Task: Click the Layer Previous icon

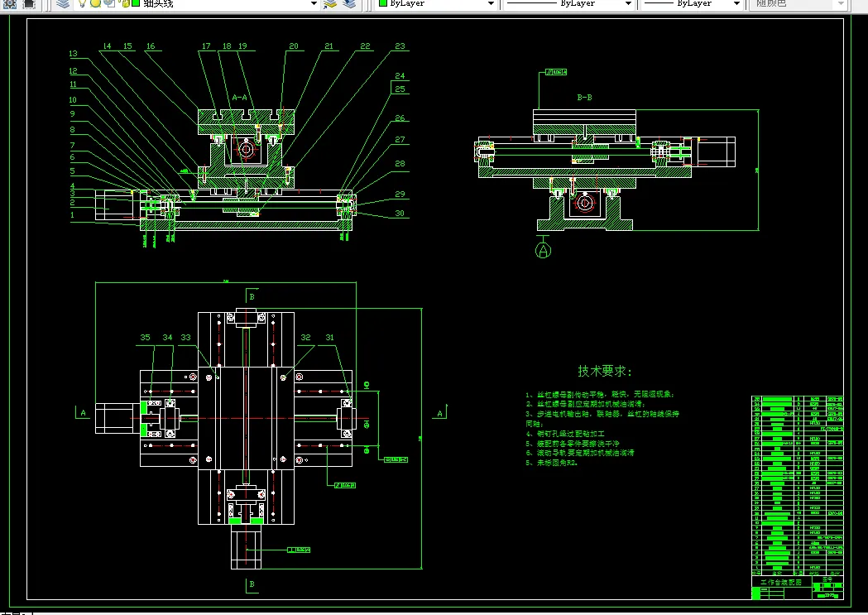Action: (x=350, y=3)
